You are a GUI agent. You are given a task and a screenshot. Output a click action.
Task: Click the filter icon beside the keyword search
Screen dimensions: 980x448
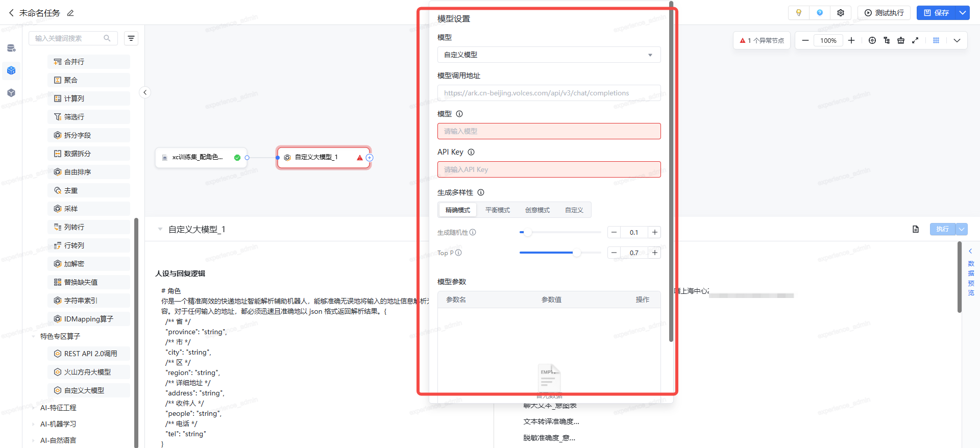pos(131,38)
